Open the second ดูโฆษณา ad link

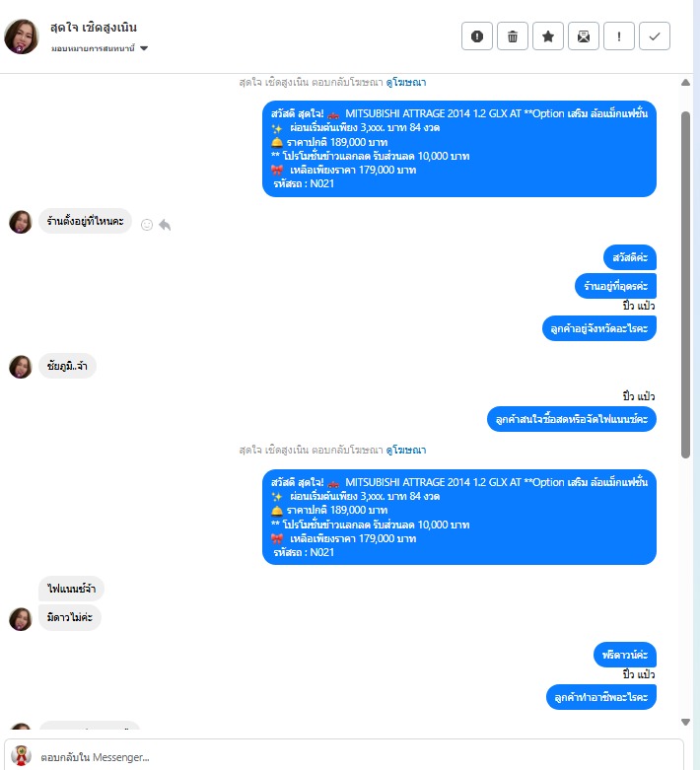click(x=406, y=450)
